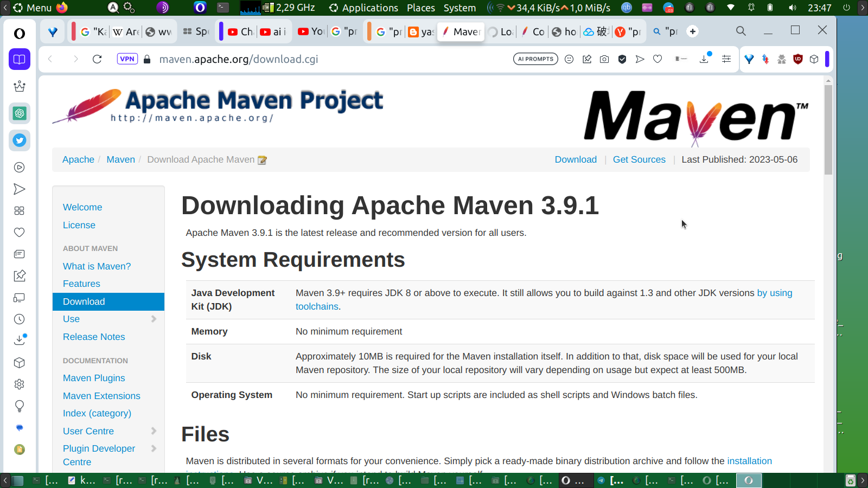Open the Release Notes link
The height and width of the screenshot is (488, 868).
click(x=94, y=337)
